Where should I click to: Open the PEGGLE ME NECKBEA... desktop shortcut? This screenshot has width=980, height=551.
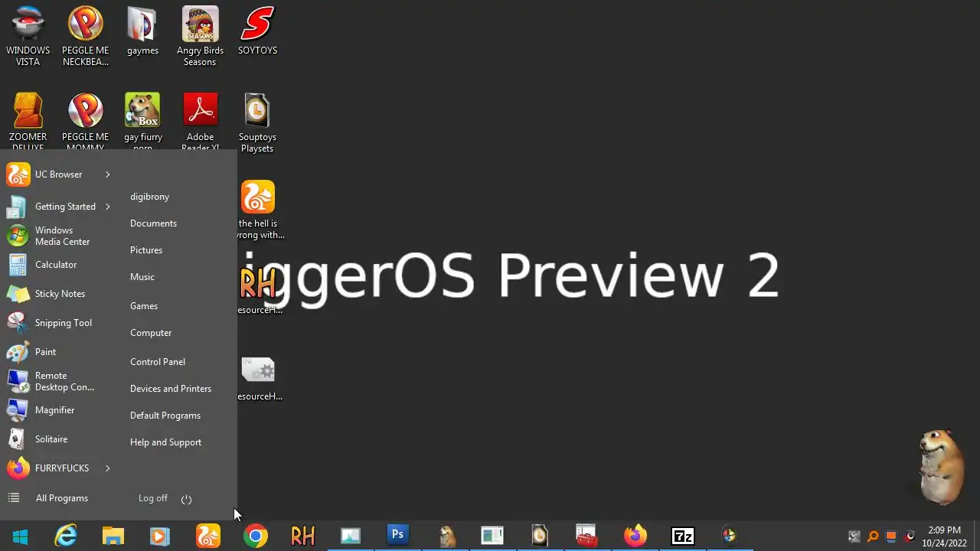pos(86,37)
